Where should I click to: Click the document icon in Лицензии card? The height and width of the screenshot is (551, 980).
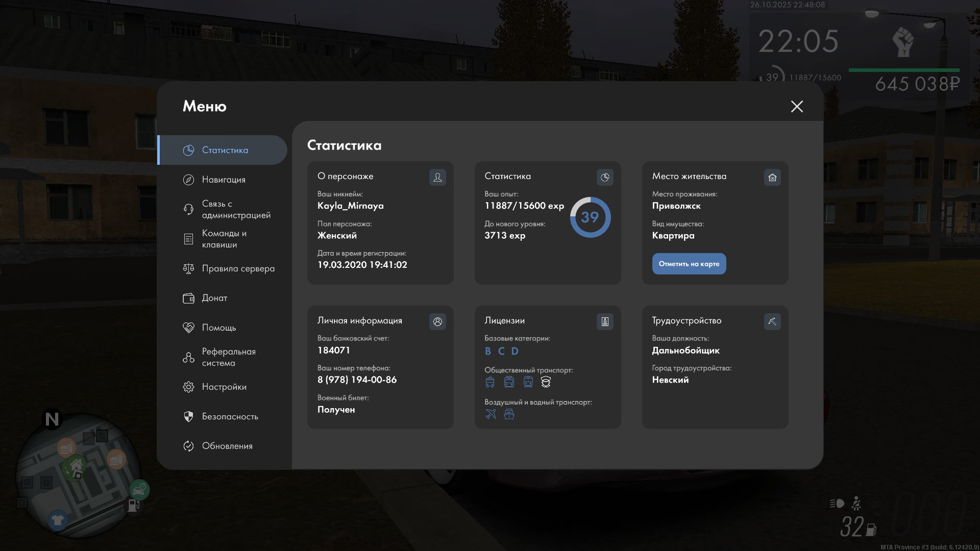605,321
